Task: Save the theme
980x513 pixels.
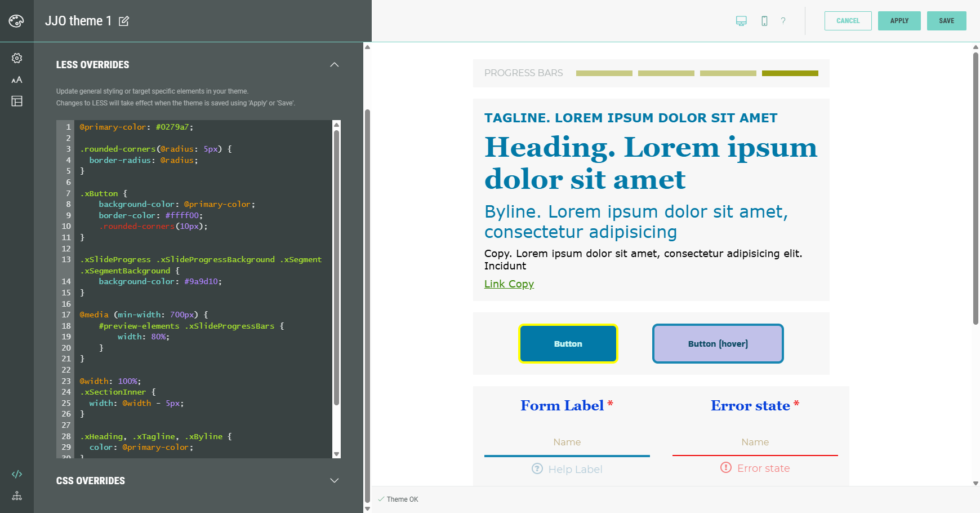Action: click(x=946, y=21)
